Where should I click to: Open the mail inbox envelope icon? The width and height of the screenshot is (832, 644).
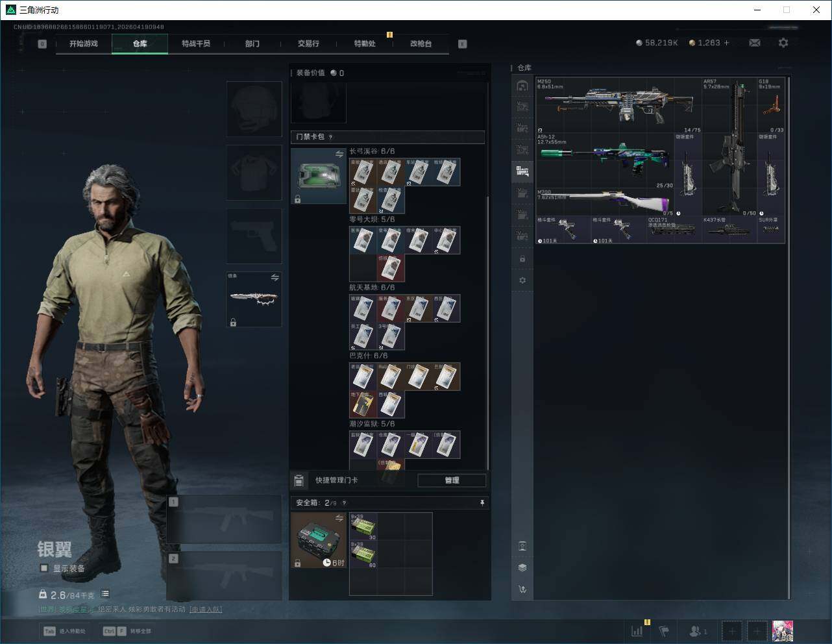click(x=755, y=43)
